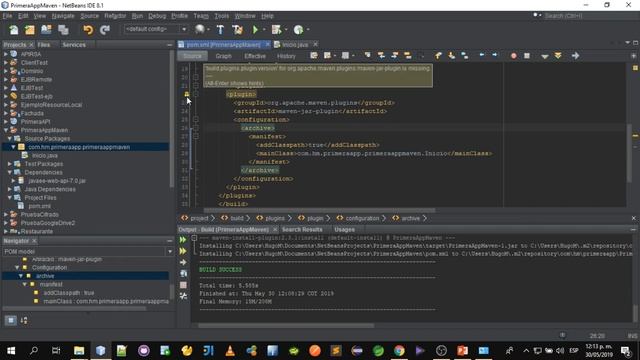Viewport: 640px width, 360px height.
Task: Click the green rerun icon in Output
Action: tap(183, 240)
